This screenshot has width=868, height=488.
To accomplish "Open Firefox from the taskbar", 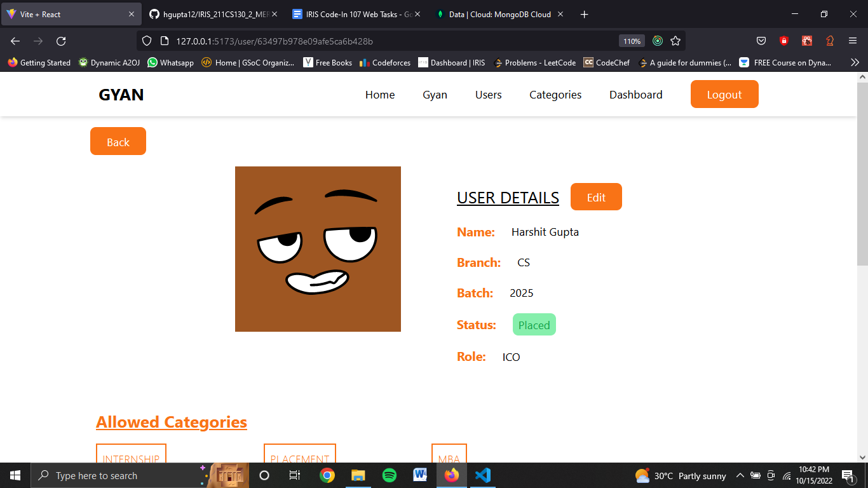I will (x=452, y=475).
